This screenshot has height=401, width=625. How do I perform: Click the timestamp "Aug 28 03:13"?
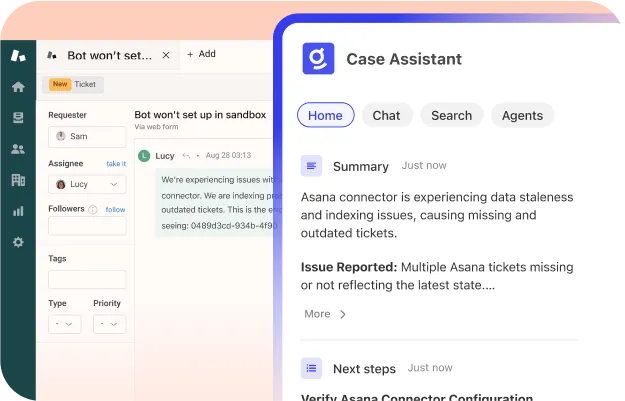click(x=228, y=155)
